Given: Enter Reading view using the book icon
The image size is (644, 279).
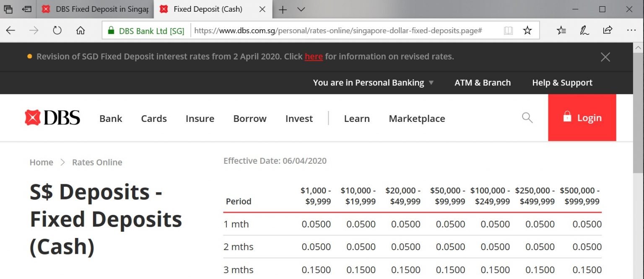Looking at the screenshot, I should point(508,30).
